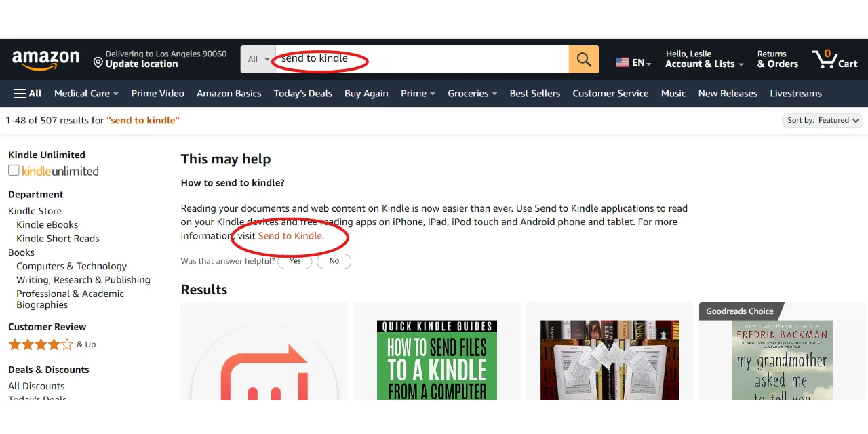Screen dimensions: 868x434
Task: Click the Send to Kindle link
Action: 291,236
